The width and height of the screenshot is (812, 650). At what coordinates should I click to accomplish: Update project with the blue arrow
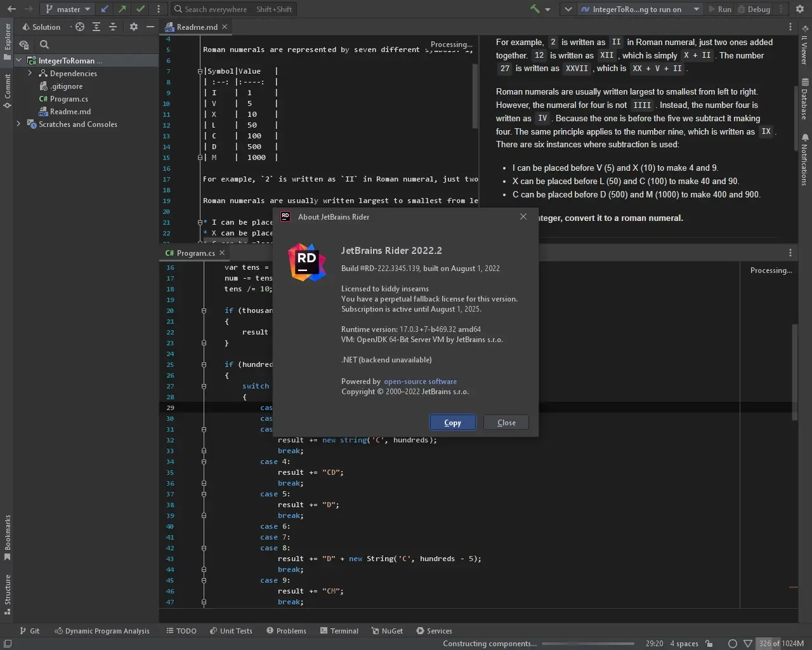pos(105,10)
